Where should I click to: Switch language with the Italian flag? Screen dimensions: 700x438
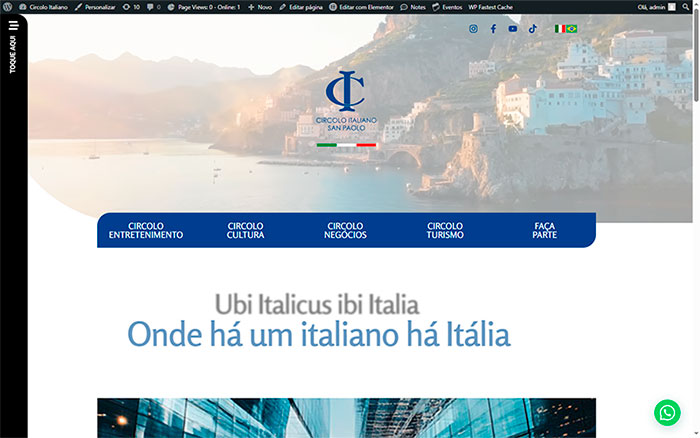560,29
